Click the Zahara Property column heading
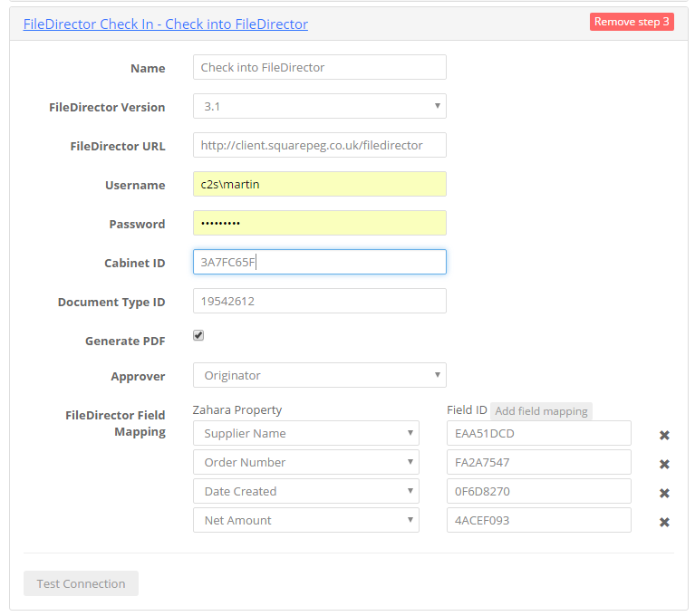Image resolution: width=695 pixels, height=616 pixels. (237, 410)
